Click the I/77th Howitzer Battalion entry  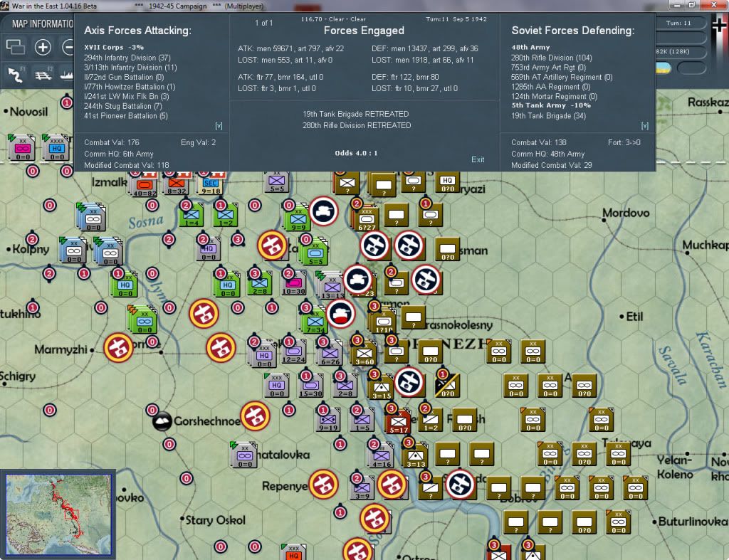pyautogui.click(x=130, y=87)
